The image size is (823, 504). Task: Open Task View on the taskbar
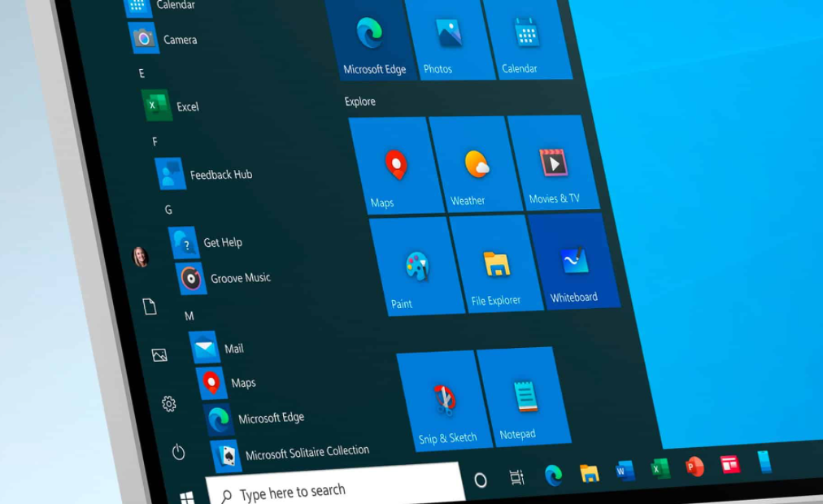click(x=517, y=477)
